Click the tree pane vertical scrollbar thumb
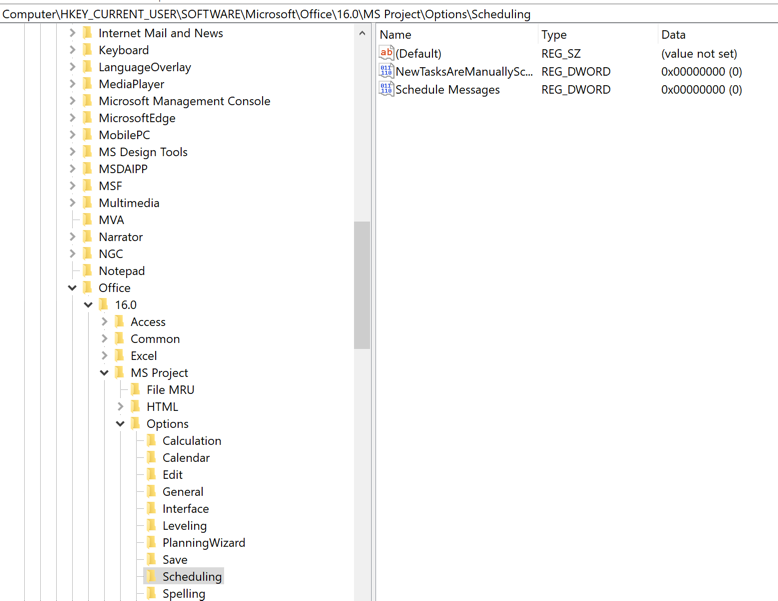 coord(362,285)
